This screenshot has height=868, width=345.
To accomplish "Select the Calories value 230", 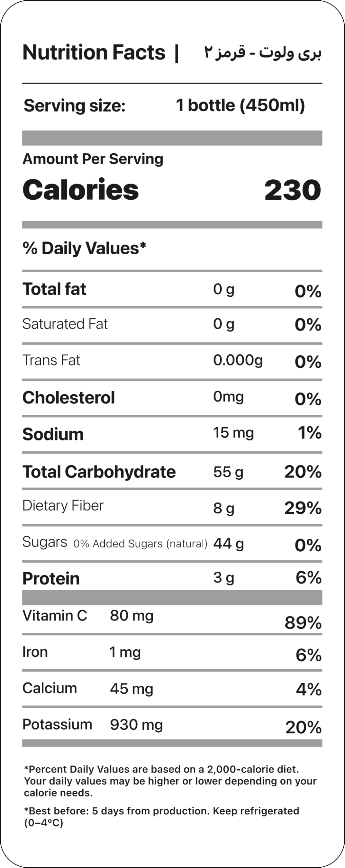I will [292, 190].
